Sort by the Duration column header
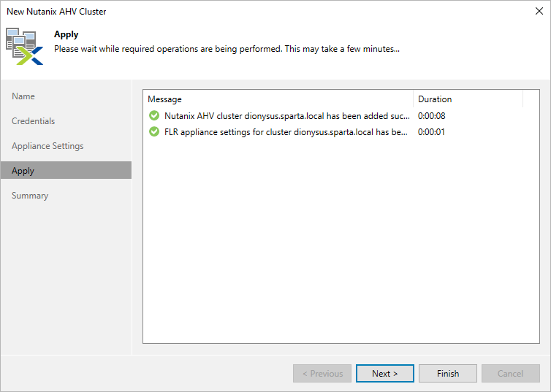This screenshot has height=392, width=551. tap(468, 99)
